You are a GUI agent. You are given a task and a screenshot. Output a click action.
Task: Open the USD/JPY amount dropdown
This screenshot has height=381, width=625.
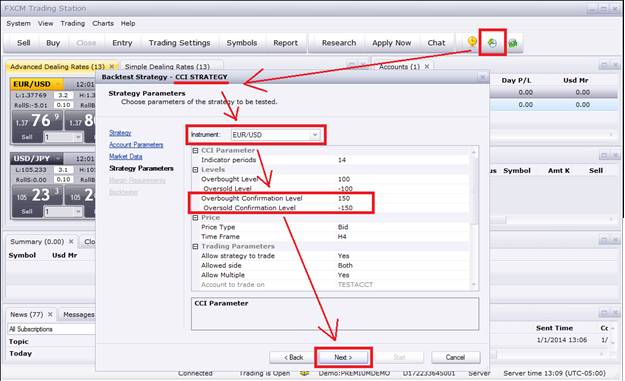coord(78,212)
